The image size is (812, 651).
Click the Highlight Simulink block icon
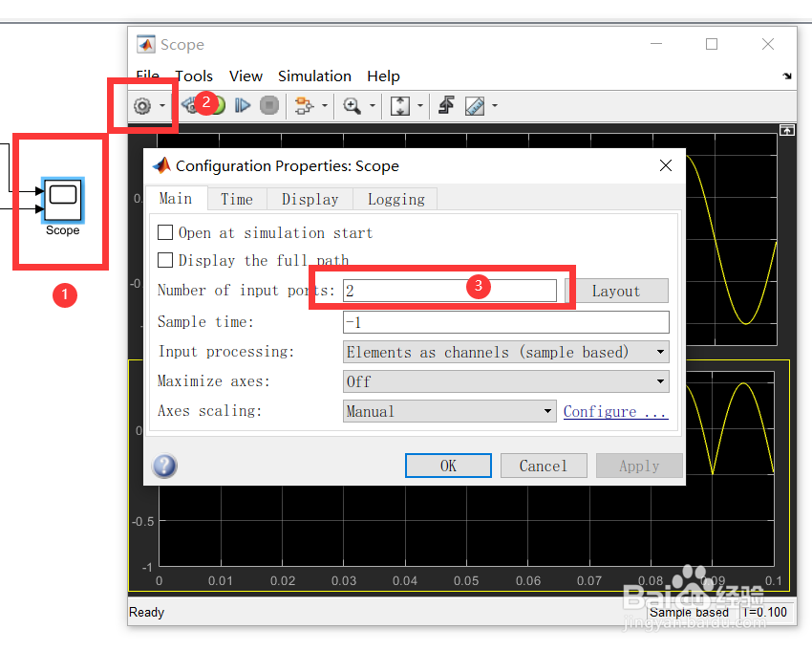304,106
